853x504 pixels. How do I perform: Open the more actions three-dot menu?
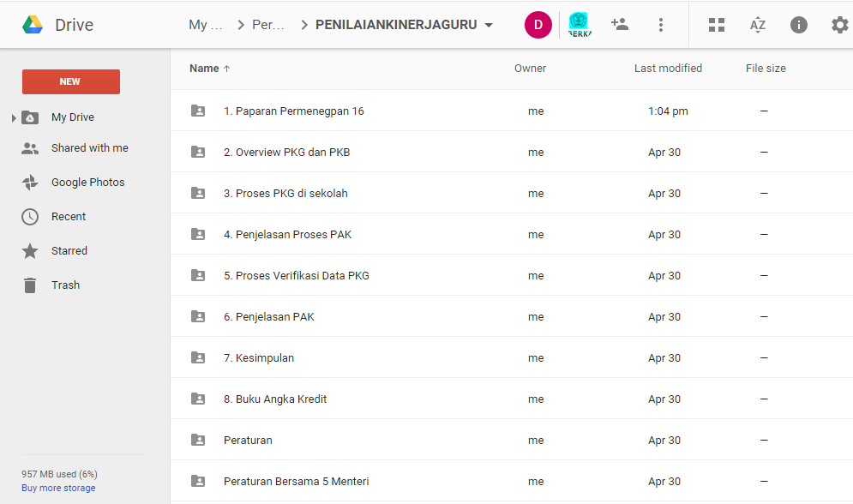660,25
